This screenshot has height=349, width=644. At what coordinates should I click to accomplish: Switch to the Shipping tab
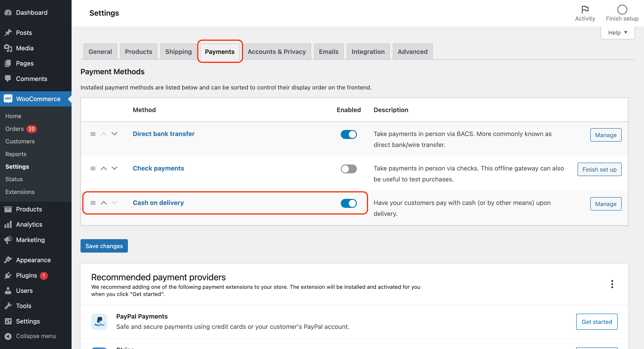click(x=178, y=51)
